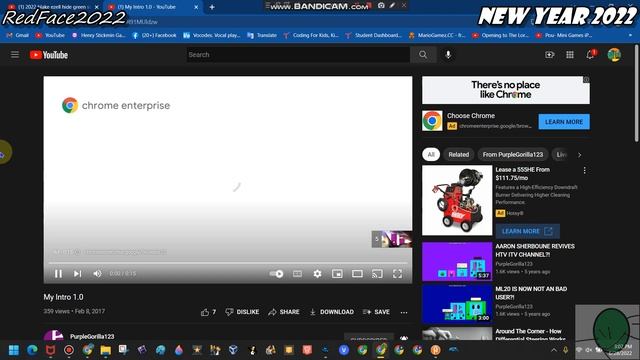
Task: Open a new browser tab
Action: pyautogui.click(x=212, y=7)
